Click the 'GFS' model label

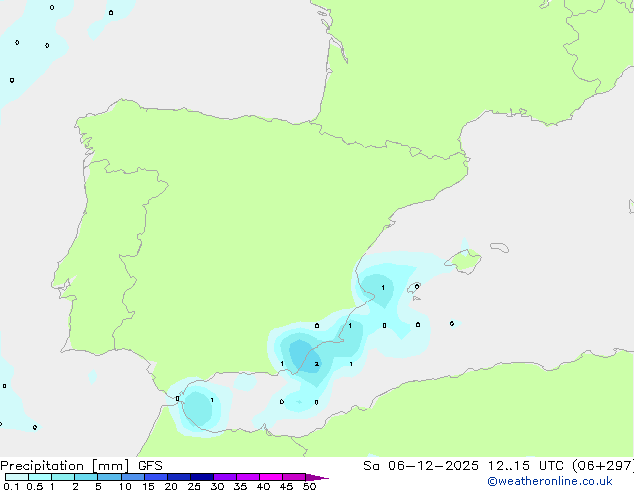point(150,466)
